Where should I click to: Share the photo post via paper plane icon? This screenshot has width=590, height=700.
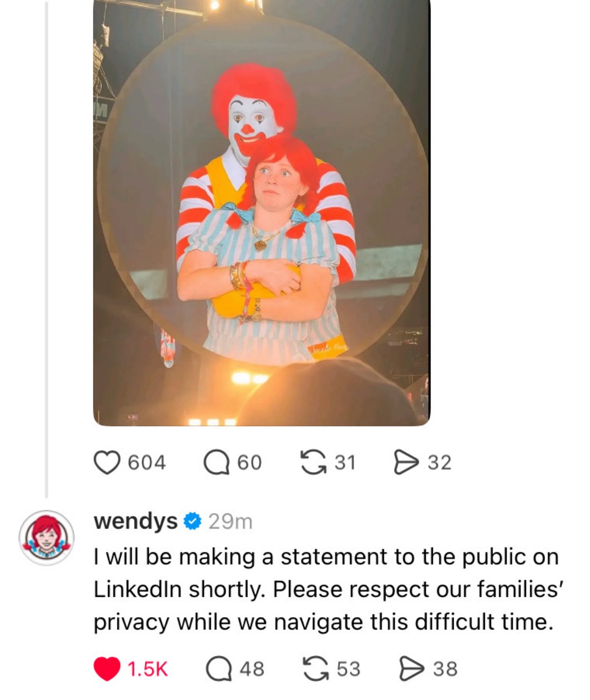point(406,462)
